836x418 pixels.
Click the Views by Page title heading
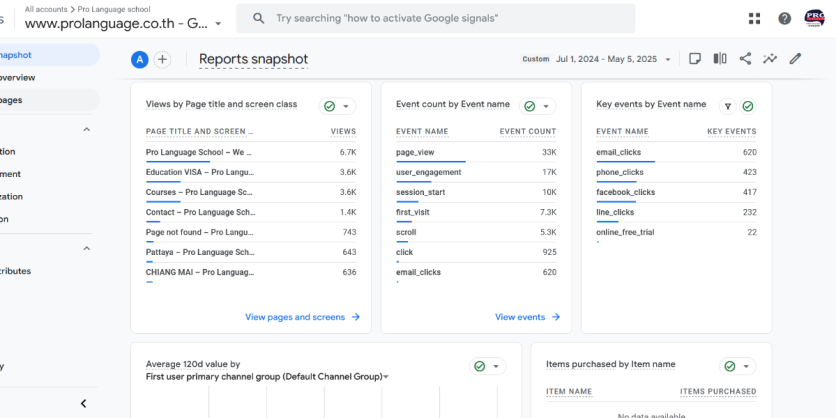(221, 104)
